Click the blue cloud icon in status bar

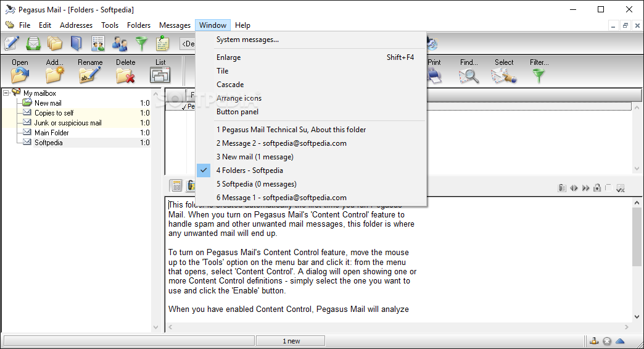click(620, 341)
